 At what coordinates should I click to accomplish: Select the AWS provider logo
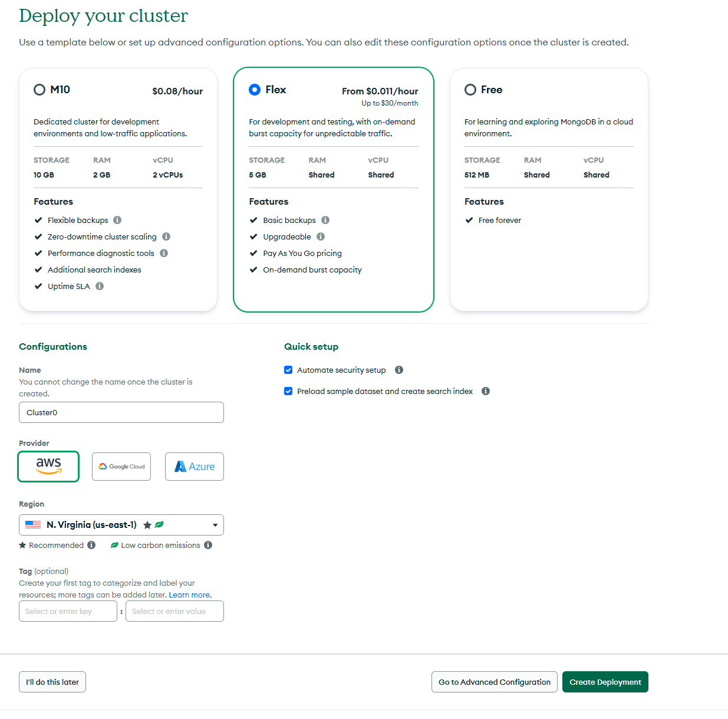tap(48, 466)
